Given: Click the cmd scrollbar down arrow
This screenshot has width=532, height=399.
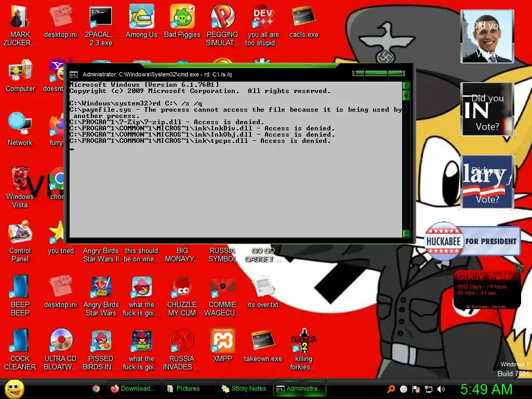Looking at the screenshot, I should pyautogui.click(x=406, y=233).
